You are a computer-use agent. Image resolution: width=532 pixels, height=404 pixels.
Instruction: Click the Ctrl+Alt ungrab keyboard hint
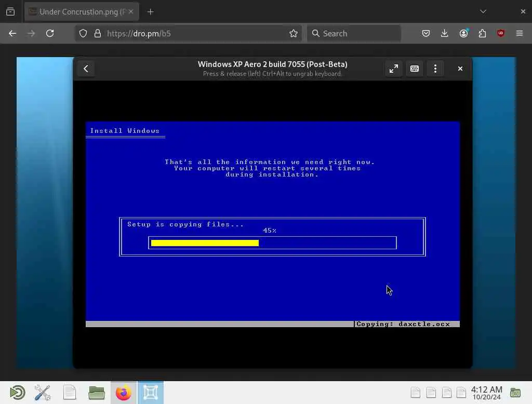point(272,74)
